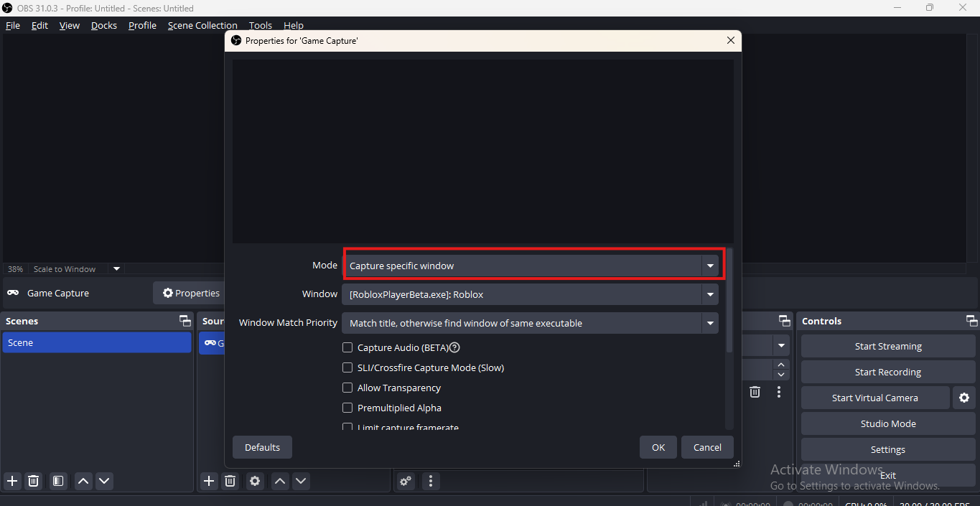Toggle Studio Mode
This screenshot has width=980, height=506.
click(888, 423)
